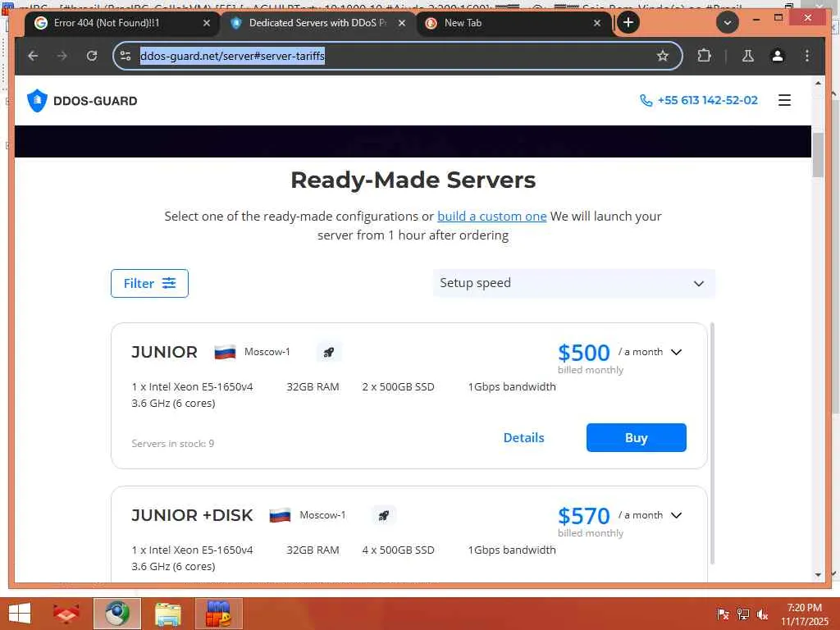Click 4 x 500GB SSD spec
Screen dimensions: 840x630
398,550
